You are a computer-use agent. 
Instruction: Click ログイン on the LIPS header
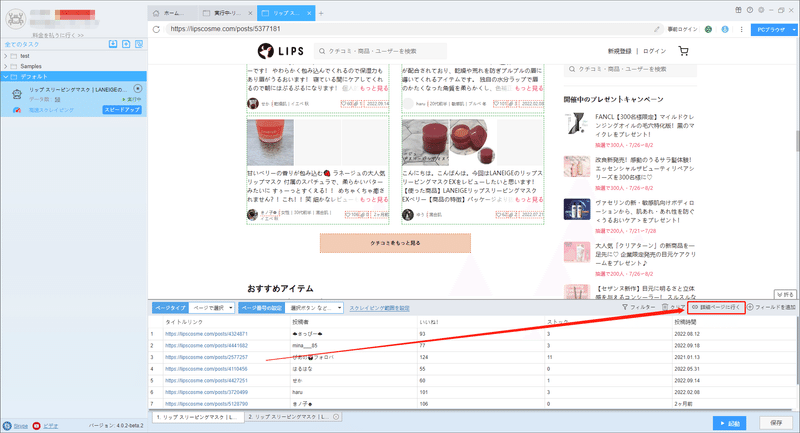pos(655,51)
